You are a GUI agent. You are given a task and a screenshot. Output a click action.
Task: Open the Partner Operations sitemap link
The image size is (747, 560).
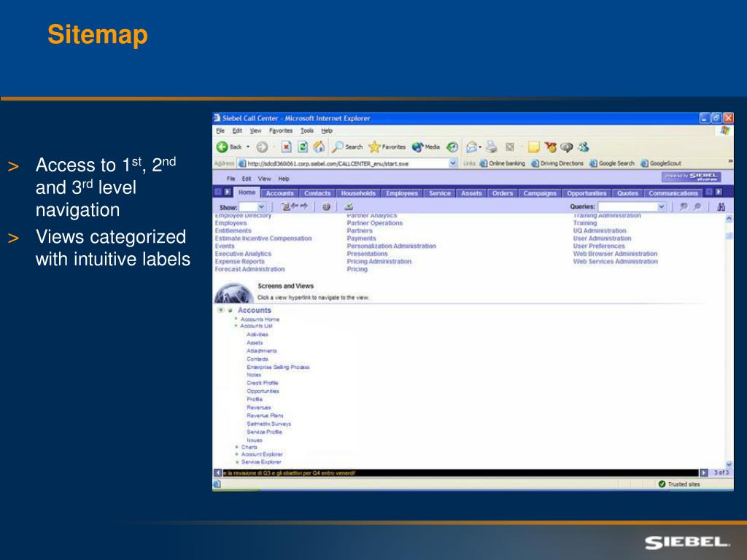tap(374, 223)
